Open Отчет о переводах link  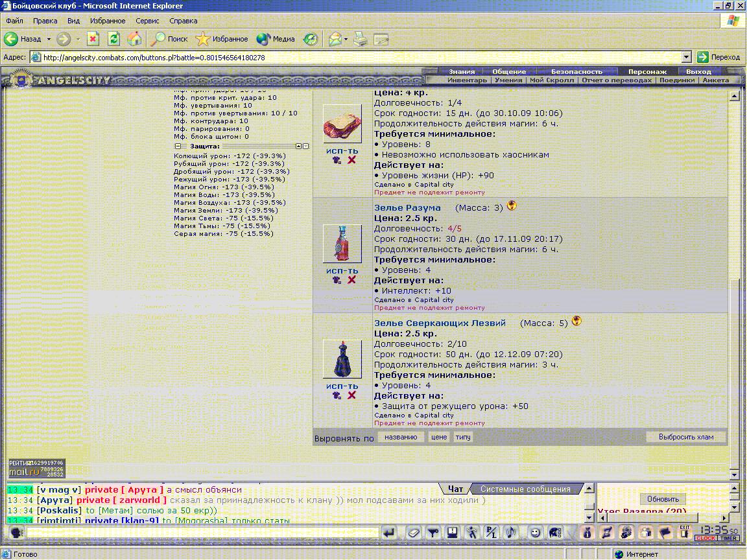click(x=617, y=80)
